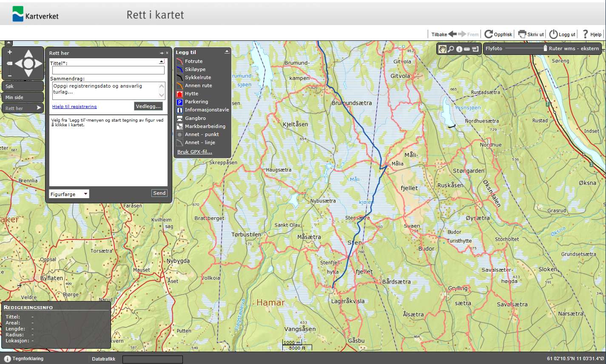Pan the map to the right

pyautogui.click(x=38, y=64)
